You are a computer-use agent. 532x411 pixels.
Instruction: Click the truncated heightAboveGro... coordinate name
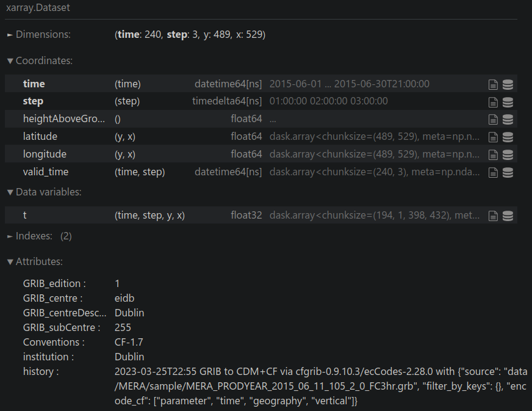point(64,119)
